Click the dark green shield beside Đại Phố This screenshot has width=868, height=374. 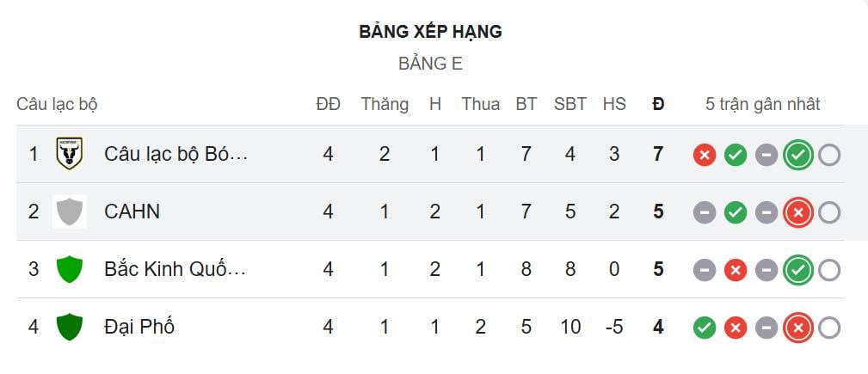69,327
